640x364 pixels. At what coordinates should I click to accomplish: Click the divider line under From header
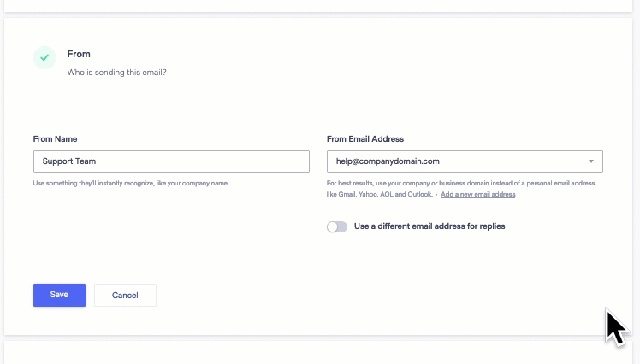tap(318, 103)
